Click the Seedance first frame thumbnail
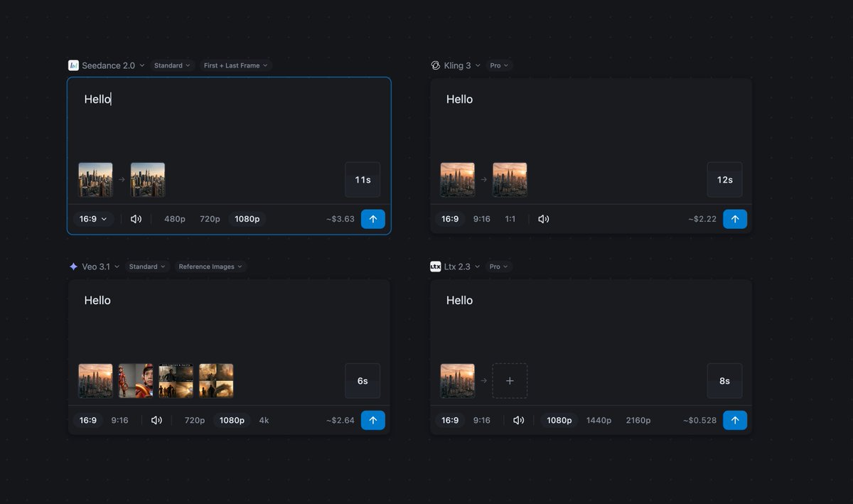The height and width of the screenshot is (504, 853). click(95, 180)
